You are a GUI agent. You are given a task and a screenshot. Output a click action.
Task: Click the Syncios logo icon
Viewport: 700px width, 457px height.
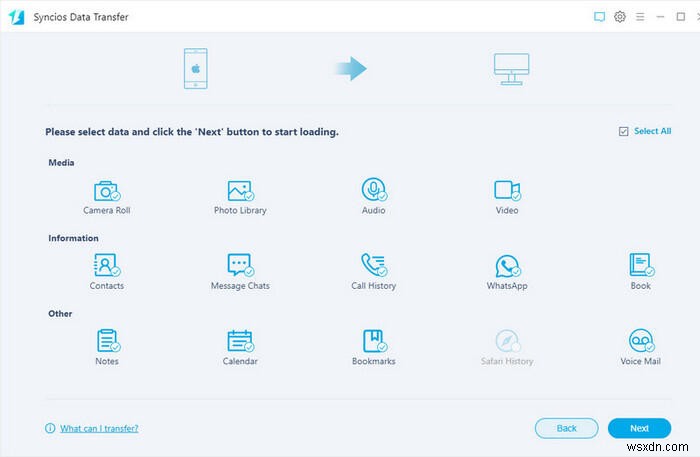pyautogui.click(x=17, y=17)
